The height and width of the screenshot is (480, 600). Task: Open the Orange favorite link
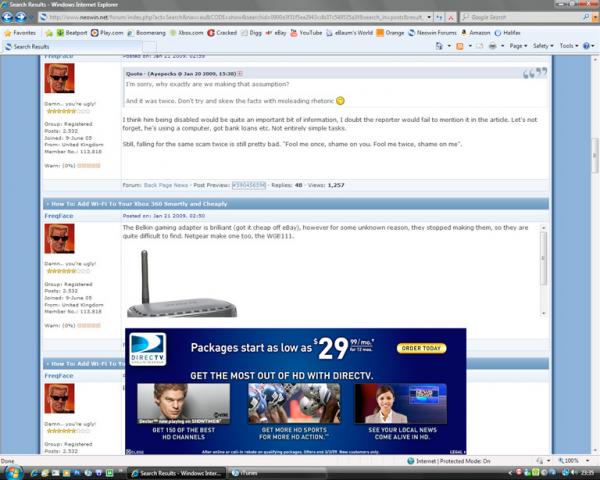(390, 33)
